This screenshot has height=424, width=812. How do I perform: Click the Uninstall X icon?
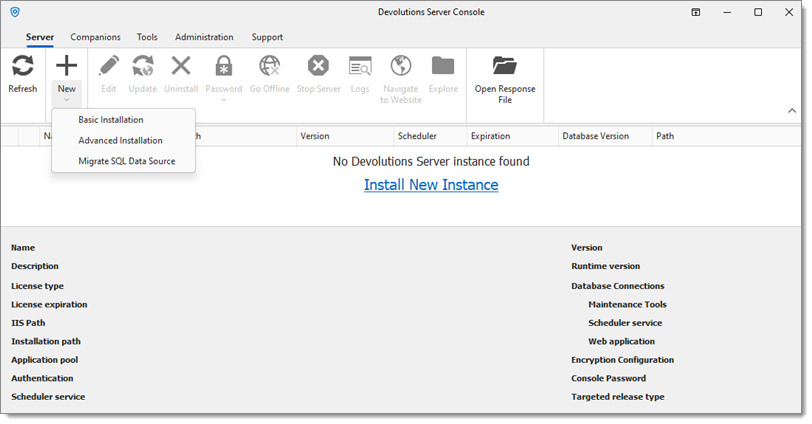pyautogui.click(x=181, y=66)
